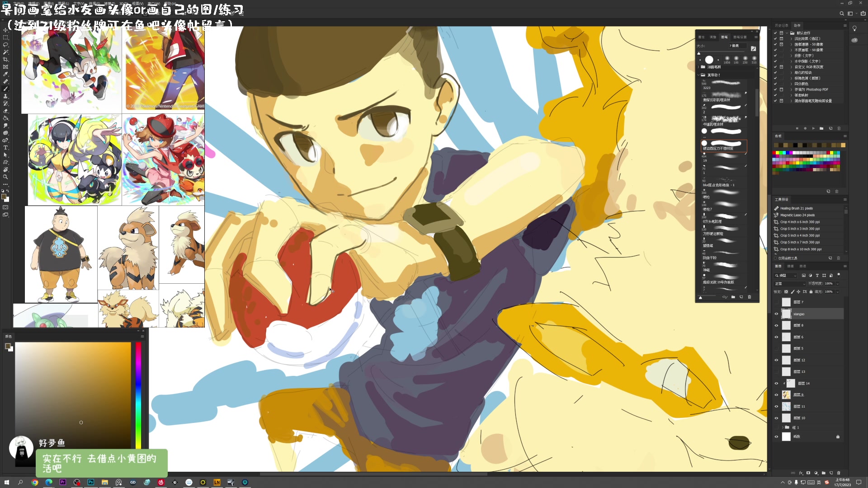The height and width of the screenshot is (488, 868).
Task: Click the 图层 9 layer thumbnail
Action: coord(787,395)
